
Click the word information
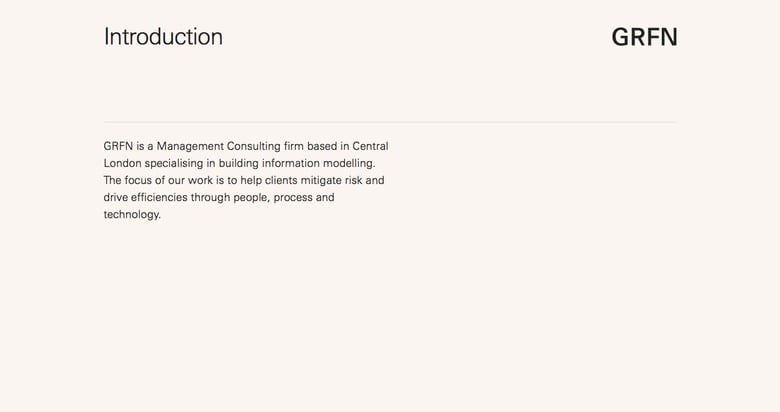[296, 163]
